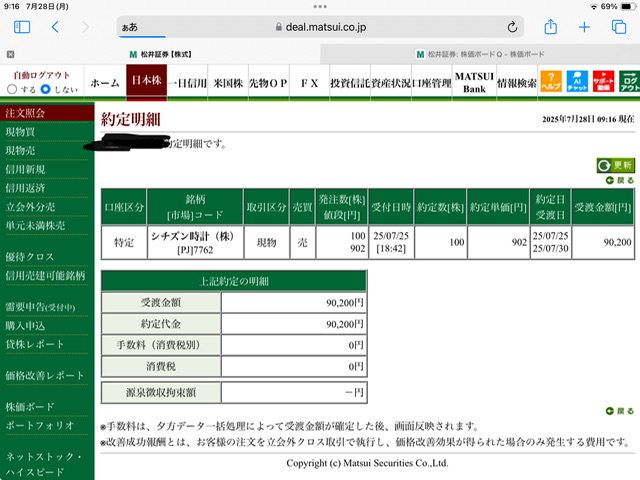Tap the three-dot multitasking control at top
The height and width of the screenshot is (480, 640).
coord(320,7)
